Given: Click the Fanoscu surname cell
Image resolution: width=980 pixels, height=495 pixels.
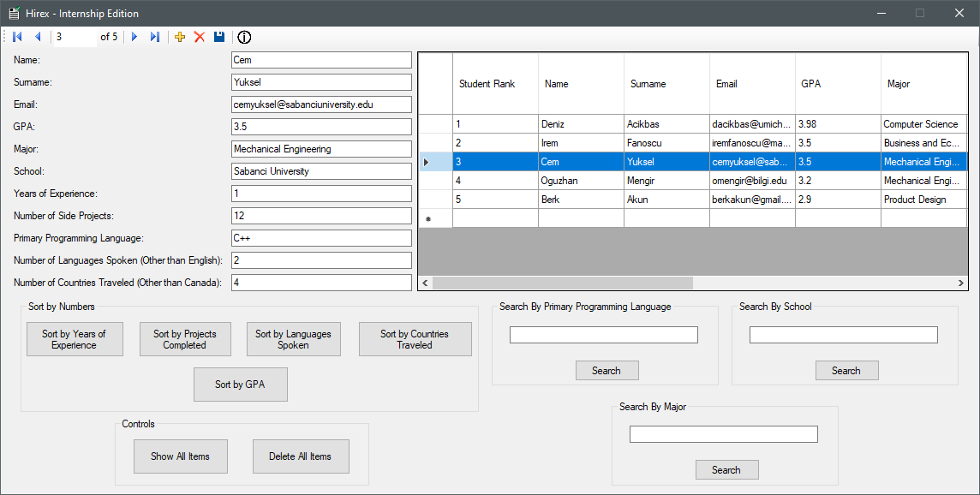Looking at the screenshot, I should point(666,142).
